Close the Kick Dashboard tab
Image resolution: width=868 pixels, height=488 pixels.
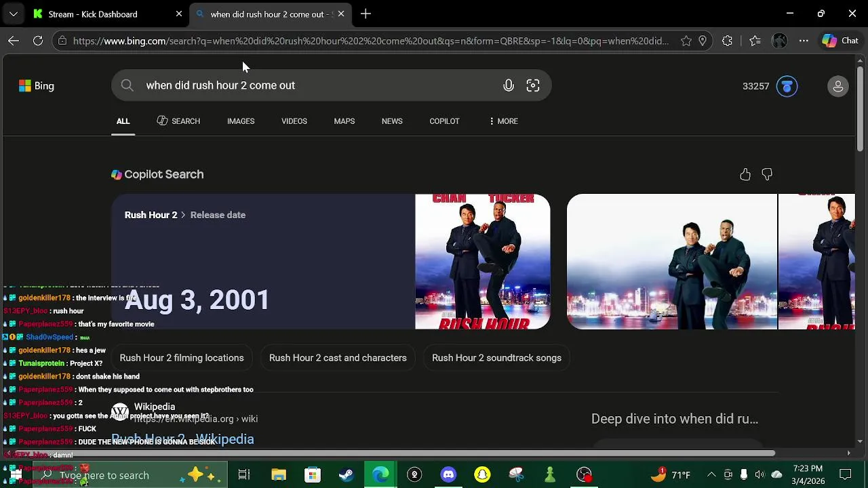[179, 14]
